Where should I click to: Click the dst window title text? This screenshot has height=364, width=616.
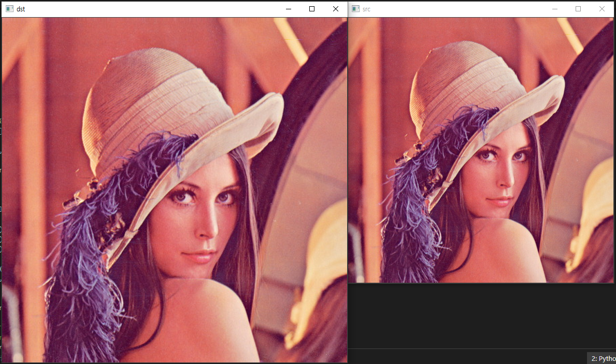click(x=21, y=9)
